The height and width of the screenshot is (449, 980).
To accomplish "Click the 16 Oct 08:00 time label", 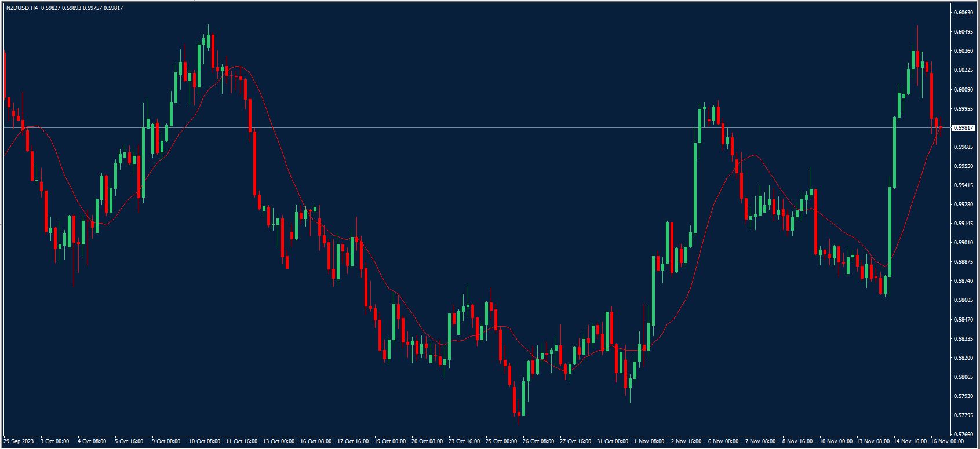I will point(316,441).
